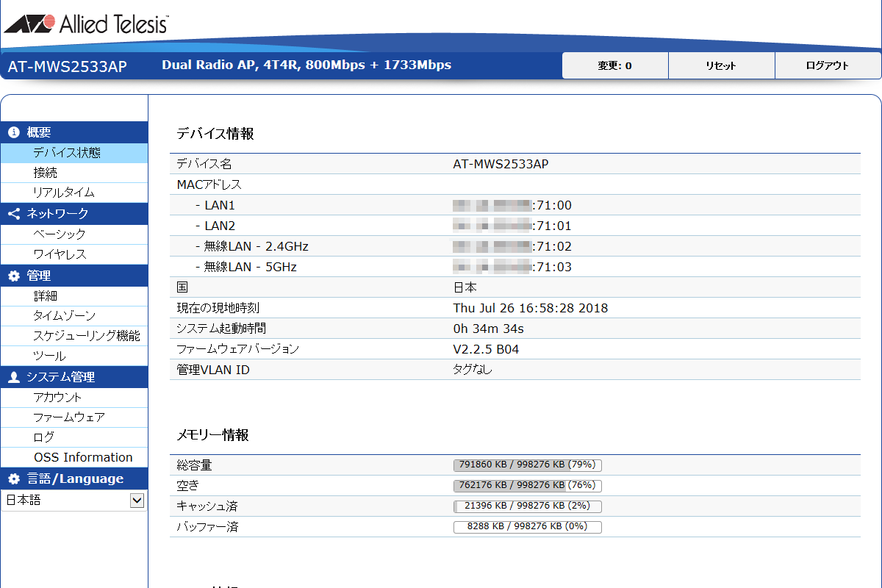Click the デバイス情報 heading
Viewport: 882px width, 588px height.
click(x=215, y=134)
